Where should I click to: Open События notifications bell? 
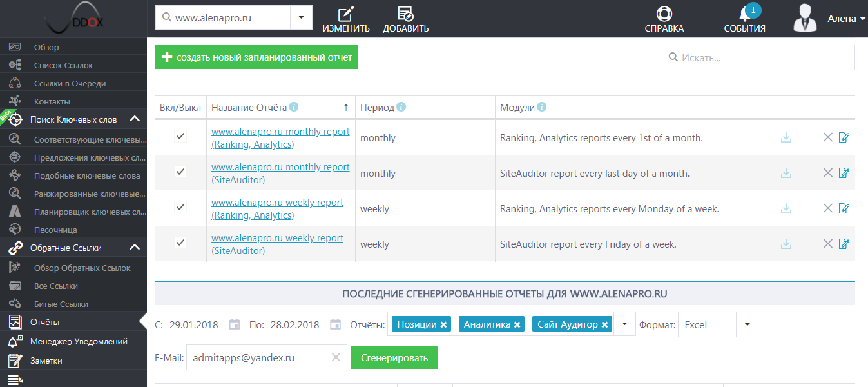pos(745,15)
